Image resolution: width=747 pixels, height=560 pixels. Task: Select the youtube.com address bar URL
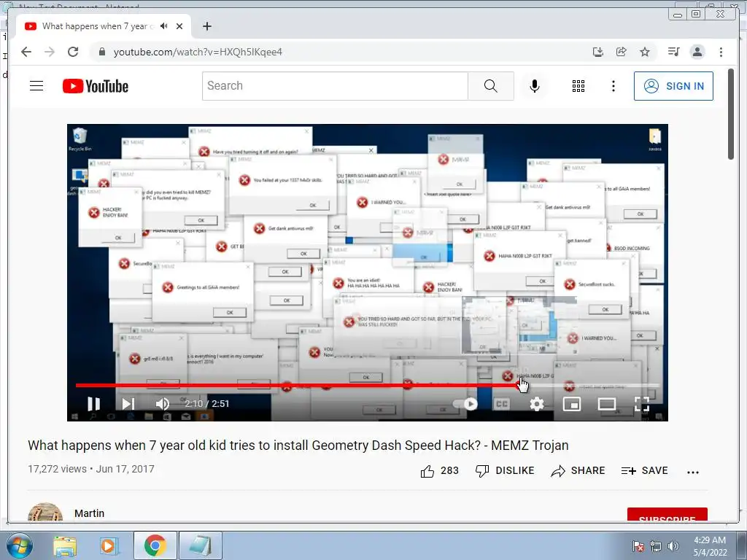pos(198,52)
